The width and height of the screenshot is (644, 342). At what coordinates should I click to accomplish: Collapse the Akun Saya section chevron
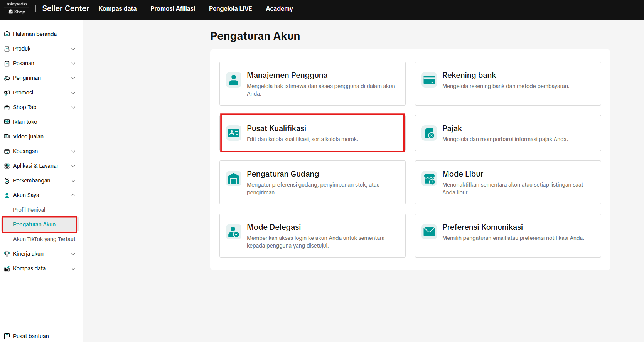73,195
